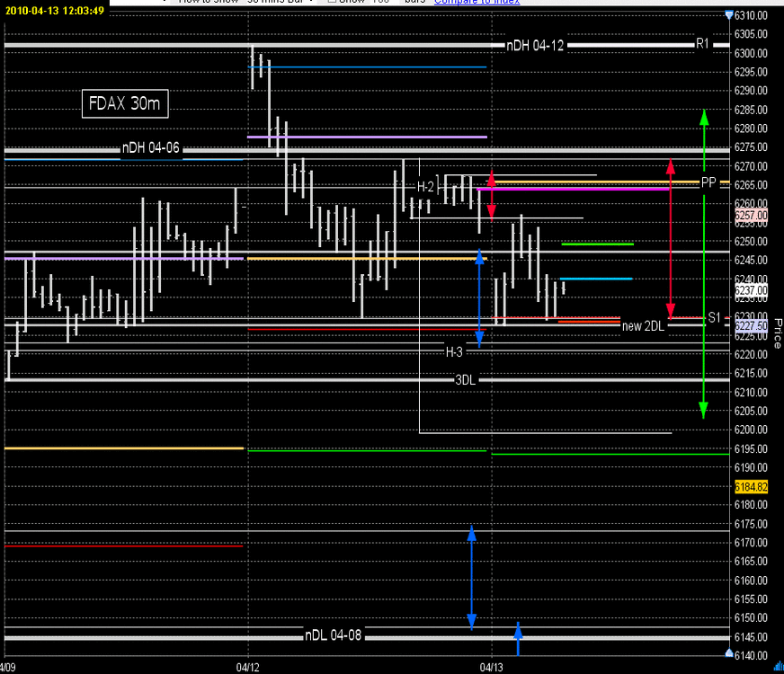Select the purple line near 6278 on 04/12
784x674 pixels.
[367, 137]
